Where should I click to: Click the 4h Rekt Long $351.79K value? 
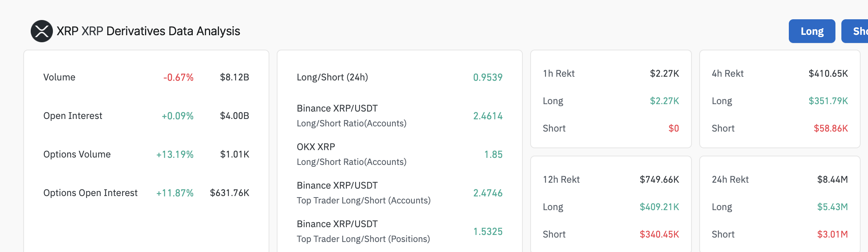[x=828, y=101]
